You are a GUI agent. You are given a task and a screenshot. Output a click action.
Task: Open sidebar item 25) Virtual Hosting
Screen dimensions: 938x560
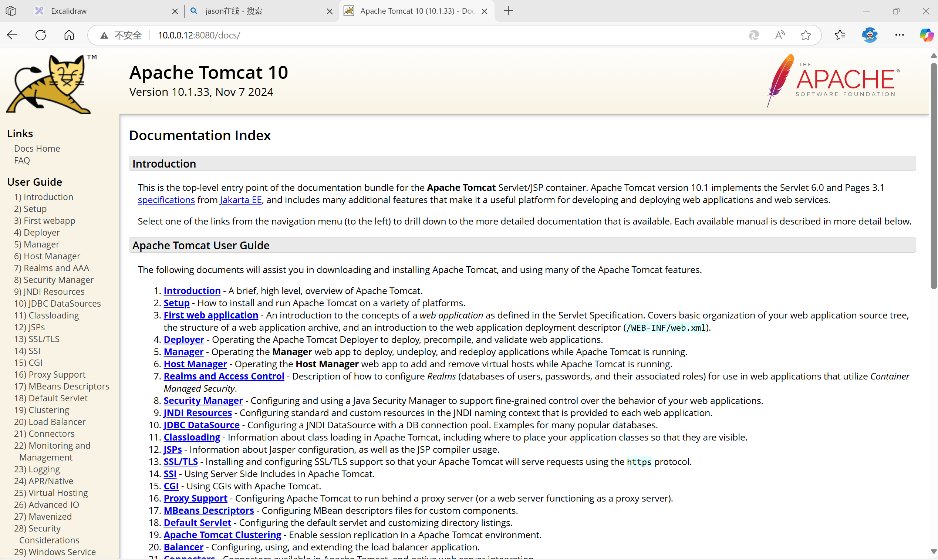(51, 493)
